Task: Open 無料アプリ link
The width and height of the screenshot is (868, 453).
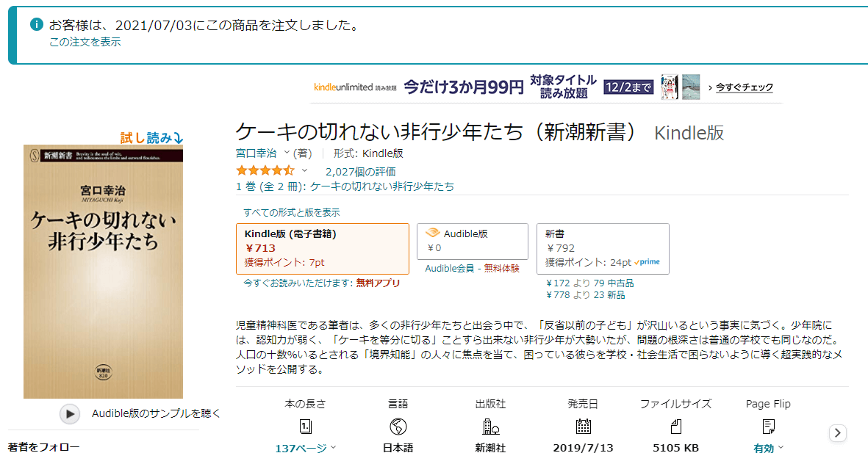Action: 378,283
